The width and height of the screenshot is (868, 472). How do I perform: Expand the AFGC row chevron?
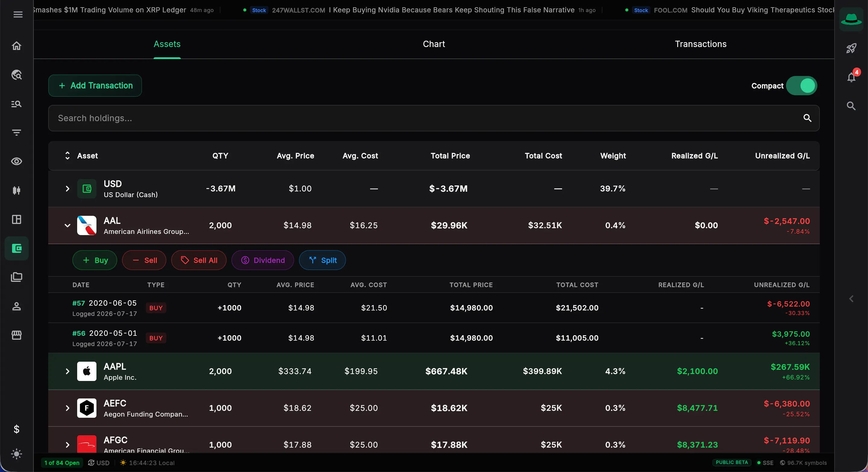(x=68, y=445)
